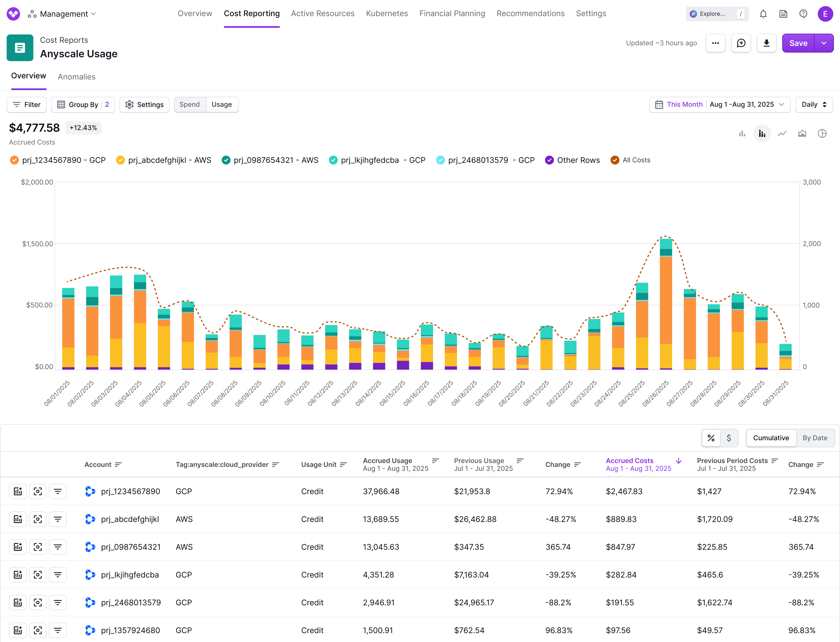
Task: Open the Group By button
Action: click(83, 105)
